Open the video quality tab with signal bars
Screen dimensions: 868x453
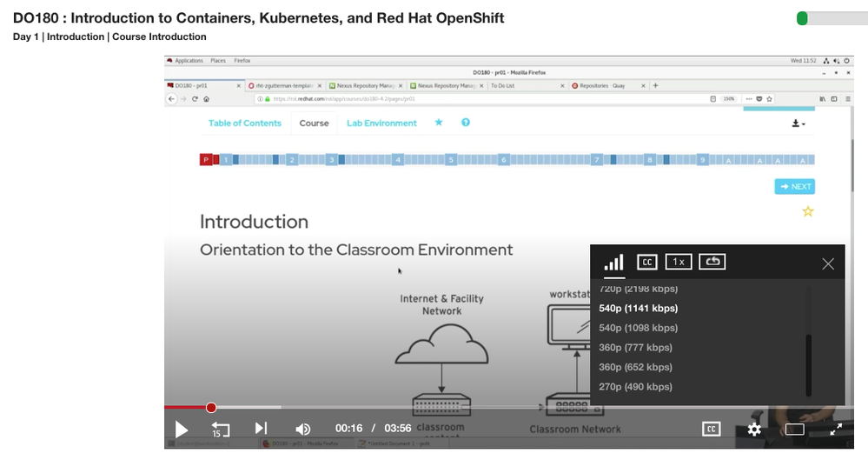coord(614,263)
